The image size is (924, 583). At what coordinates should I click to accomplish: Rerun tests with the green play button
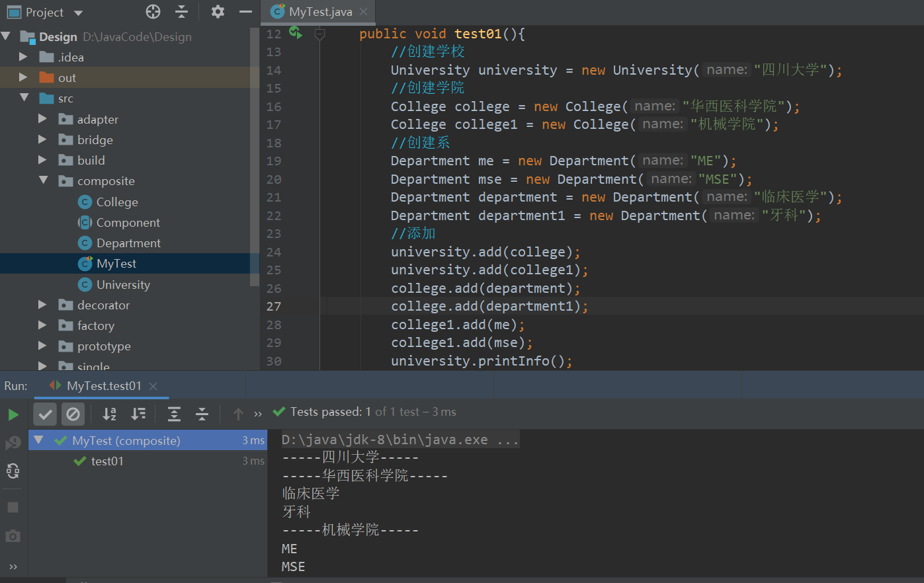pos(13,414)
